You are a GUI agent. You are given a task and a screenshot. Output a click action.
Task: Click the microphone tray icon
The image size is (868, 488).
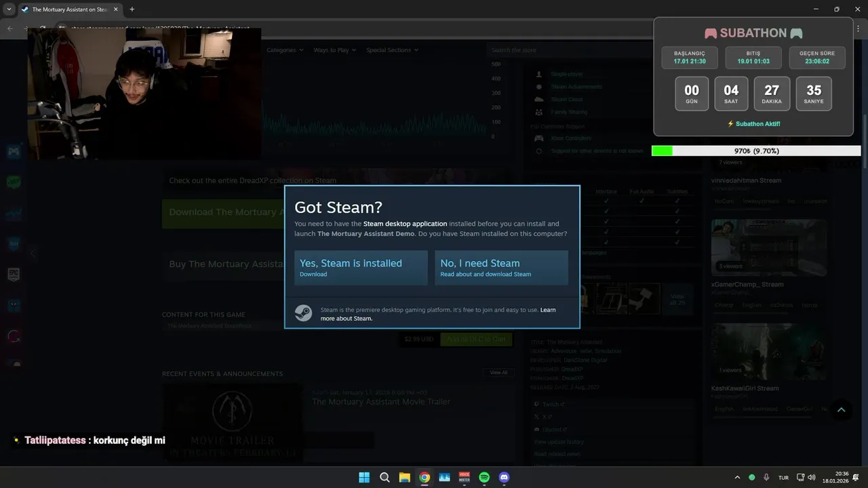pos(766,477)
